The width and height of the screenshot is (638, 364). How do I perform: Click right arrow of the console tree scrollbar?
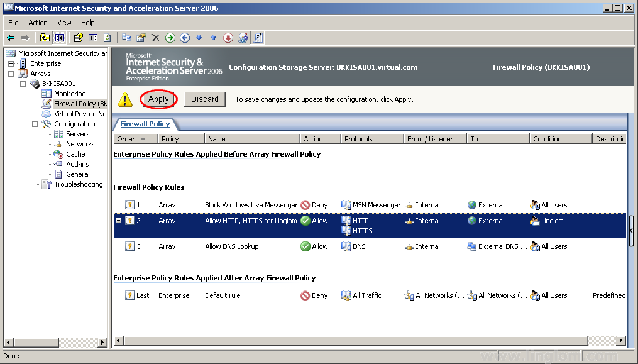pyautogui.click(x=103, y=343)
